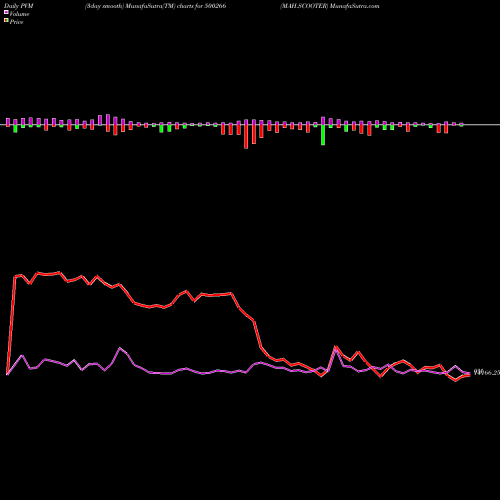Click the tallest green volume bar
Viewport: 500px width, 500px height.
tap(323, 135)
